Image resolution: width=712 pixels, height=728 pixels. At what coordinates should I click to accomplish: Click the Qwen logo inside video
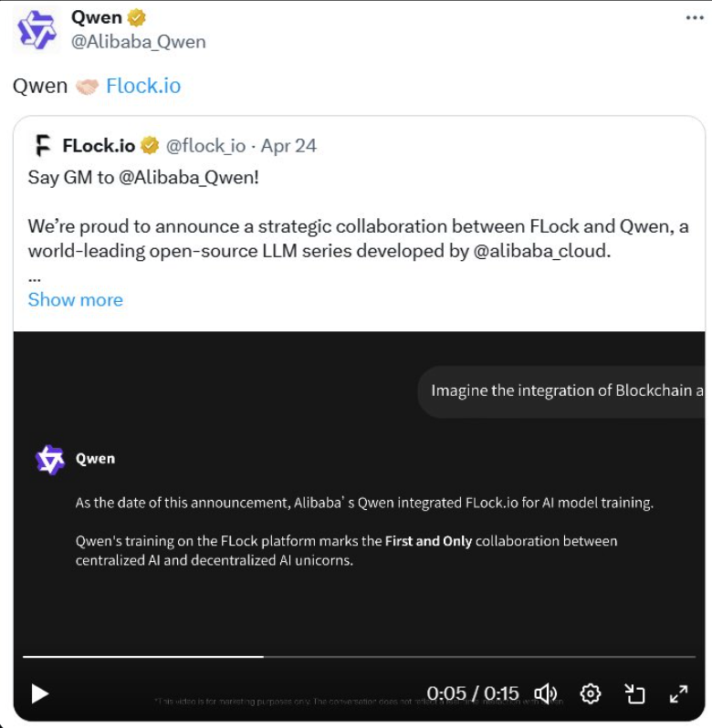click(x=50, y=459)
